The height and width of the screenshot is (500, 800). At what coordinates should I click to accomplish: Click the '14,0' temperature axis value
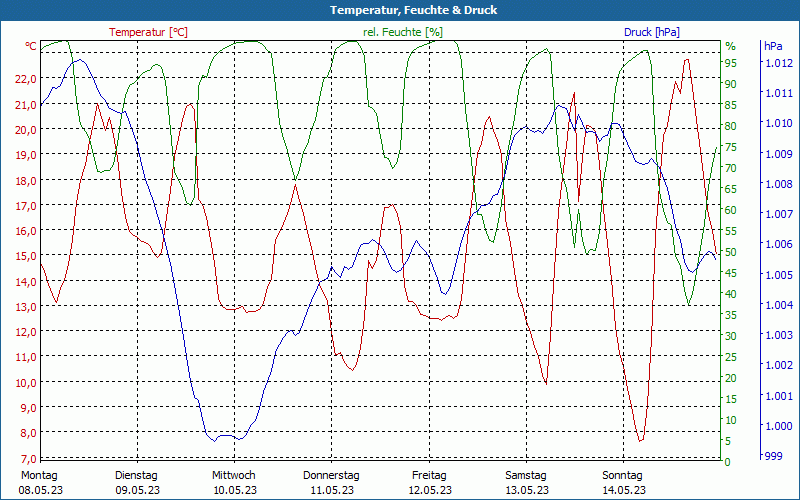[x=26, y=282]
